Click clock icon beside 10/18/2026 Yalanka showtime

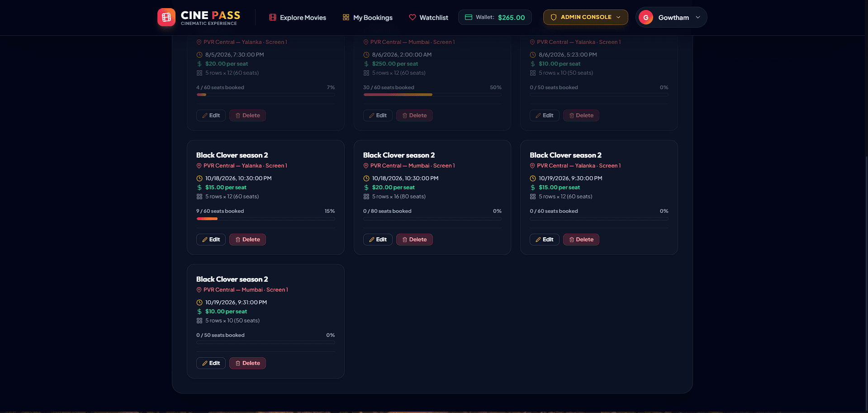(199, 178)
